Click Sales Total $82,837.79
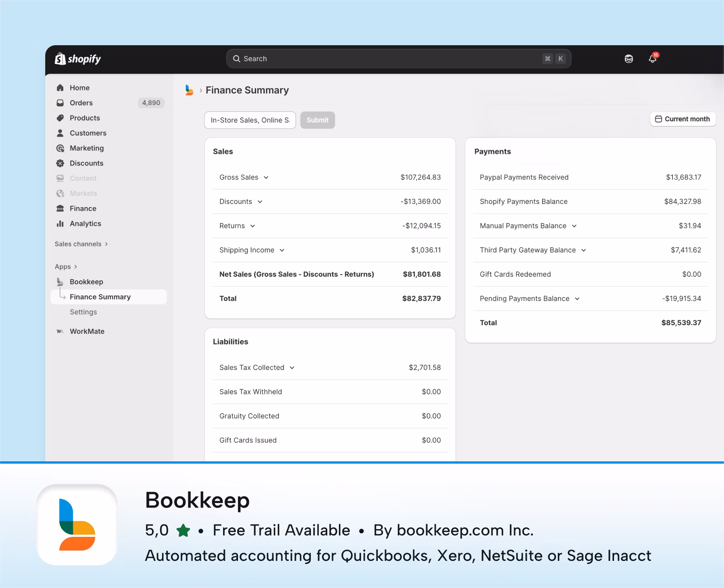This screenshot has height=588, width=724. (x=421, y=299)
